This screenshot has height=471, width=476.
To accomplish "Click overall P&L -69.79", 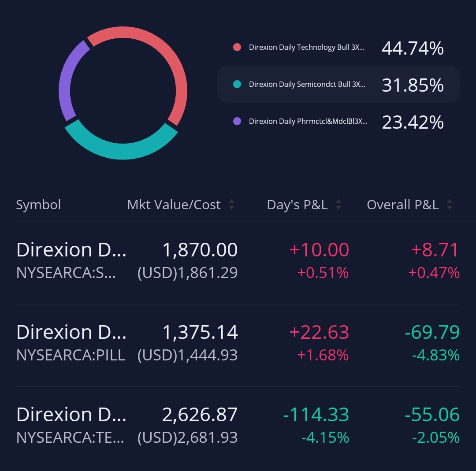I will pyautogui.click(x=432, y=332).
